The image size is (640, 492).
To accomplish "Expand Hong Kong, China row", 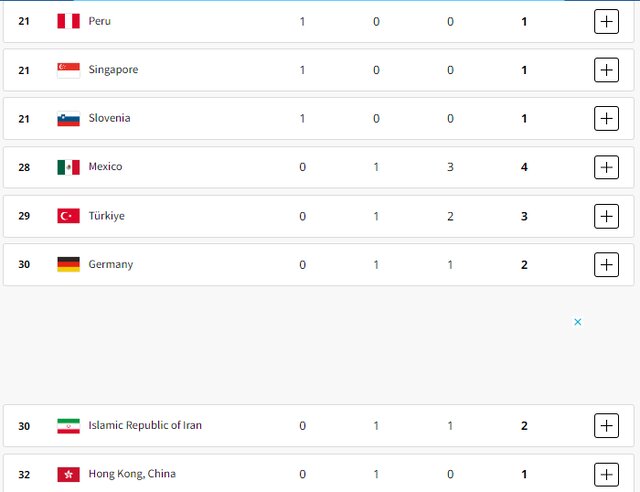I will (x=606, y=474).
